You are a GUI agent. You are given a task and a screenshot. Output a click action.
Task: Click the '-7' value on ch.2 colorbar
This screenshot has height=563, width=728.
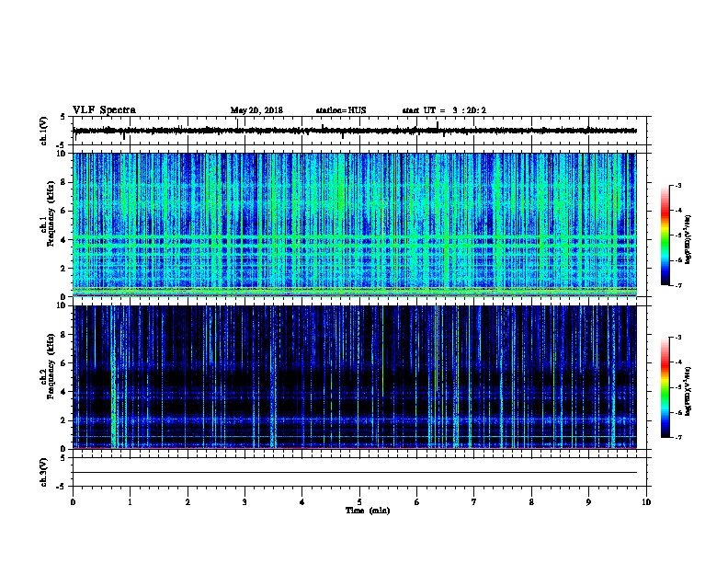pos(677,437)
